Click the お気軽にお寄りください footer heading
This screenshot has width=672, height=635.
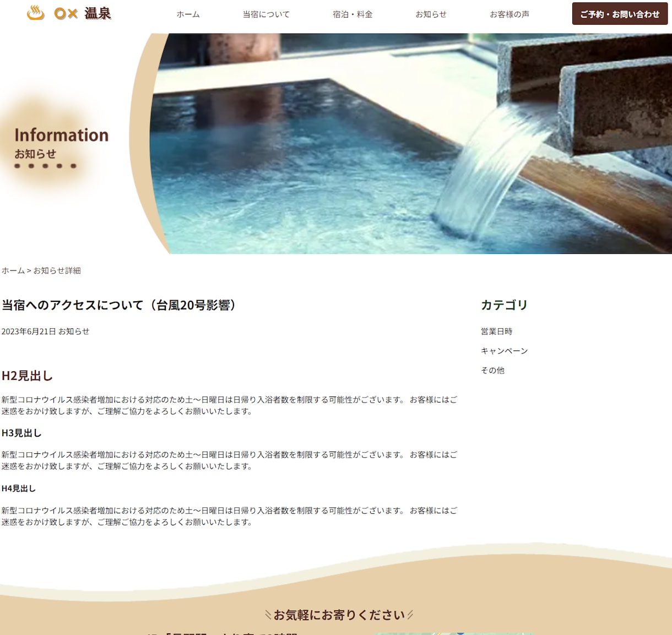click(339, 615)
